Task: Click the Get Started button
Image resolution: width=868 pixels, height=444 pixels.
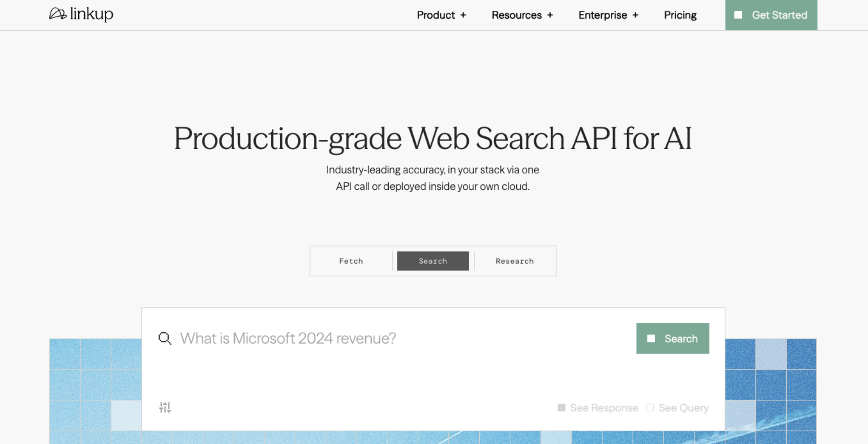Action: [771, 15]
